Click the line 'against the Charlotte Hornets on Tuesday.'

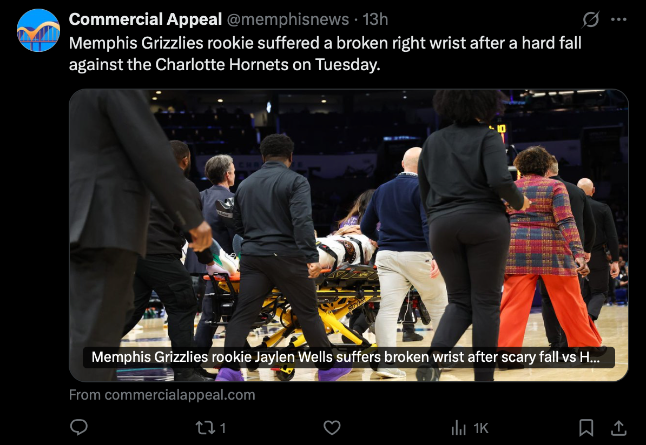(225, 64)
